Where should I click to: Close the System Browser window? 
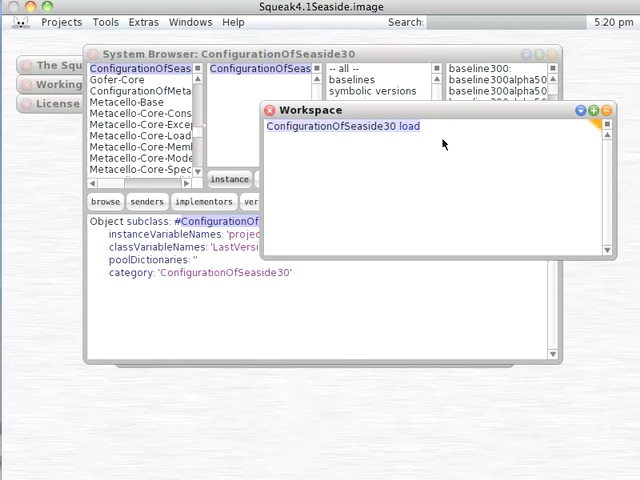coord(93,54)
